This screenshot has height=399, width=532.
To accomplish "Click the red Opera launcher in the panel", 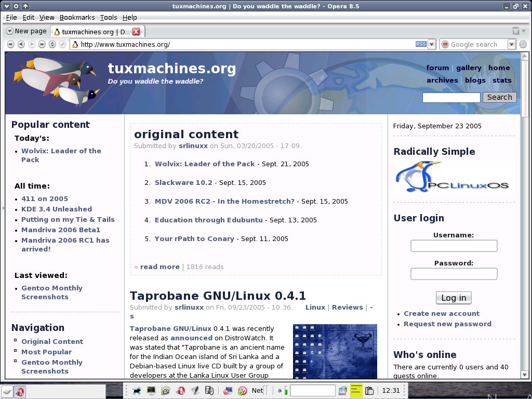I will click(180, 391).
